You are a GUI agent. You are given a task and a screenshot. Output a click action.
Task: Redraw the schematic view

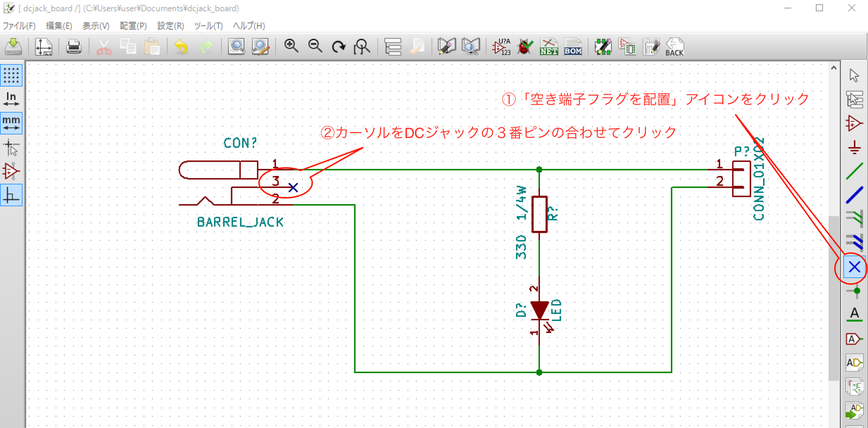339,46
